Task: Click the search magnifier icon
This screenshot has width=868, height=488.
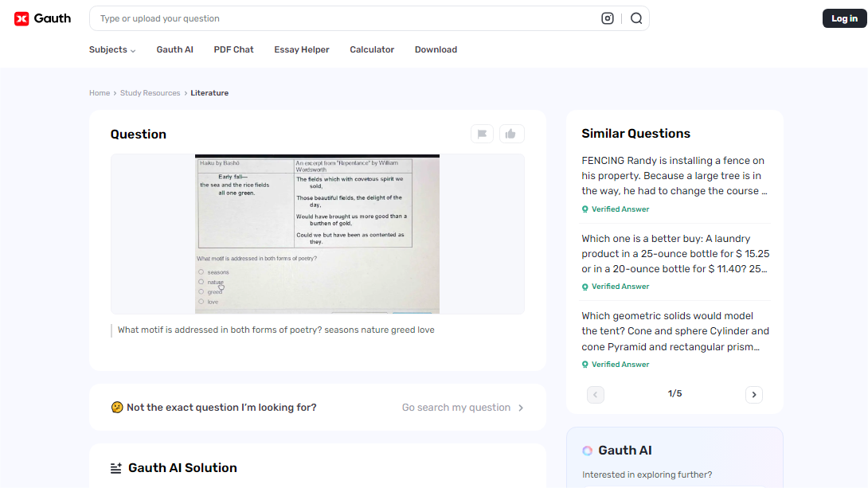Action: pos(635,18)
